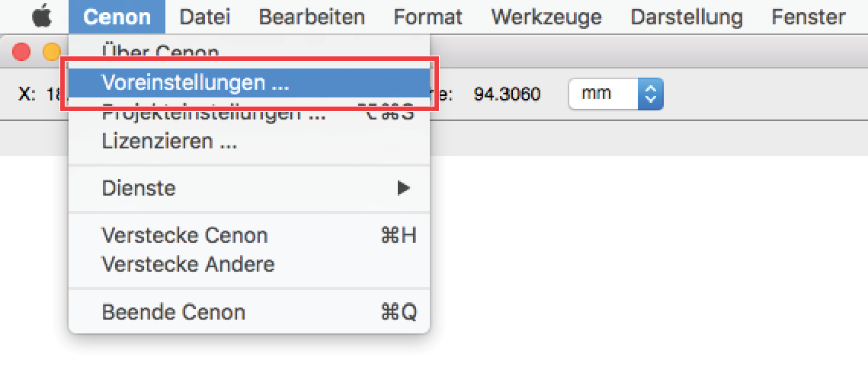Image resolution: width=868 pixels, height=376 pixels.
Task: Open the Apple menu
Action: coord(41,18)
